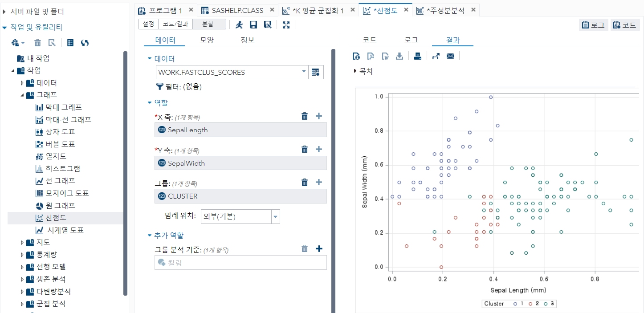Viewport: 644px width, 313px height.
Task: Open the WORK.FASTCLUS_SCORES data source dropdown
Action: 303,72
